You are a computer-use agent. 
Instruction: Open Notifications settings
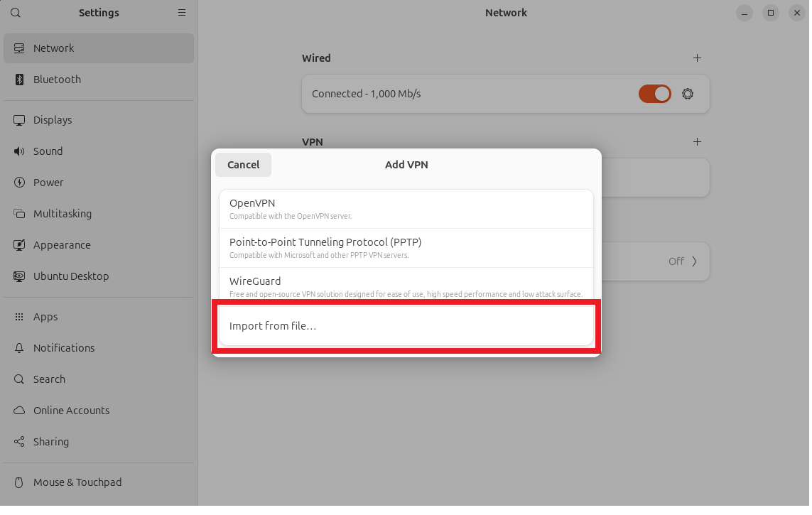[x=64, y=347]
